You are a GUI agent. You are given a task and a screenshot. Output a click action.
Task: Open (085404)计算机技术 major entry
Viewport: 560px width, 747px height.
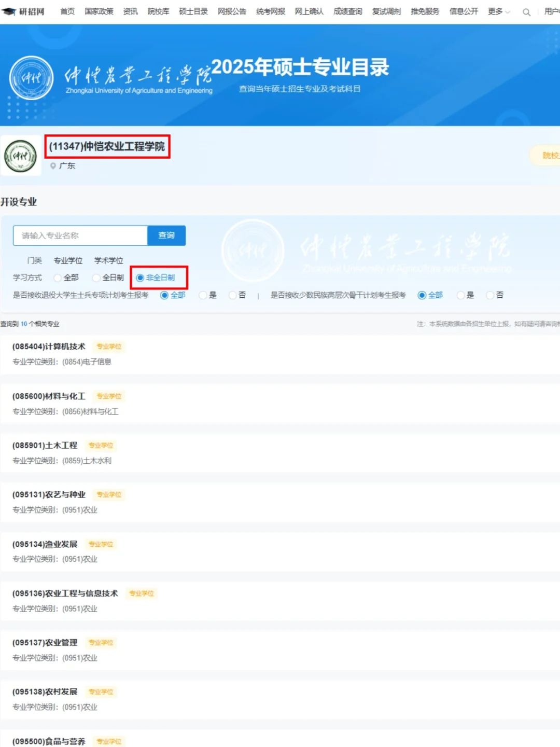coord(49,347)
